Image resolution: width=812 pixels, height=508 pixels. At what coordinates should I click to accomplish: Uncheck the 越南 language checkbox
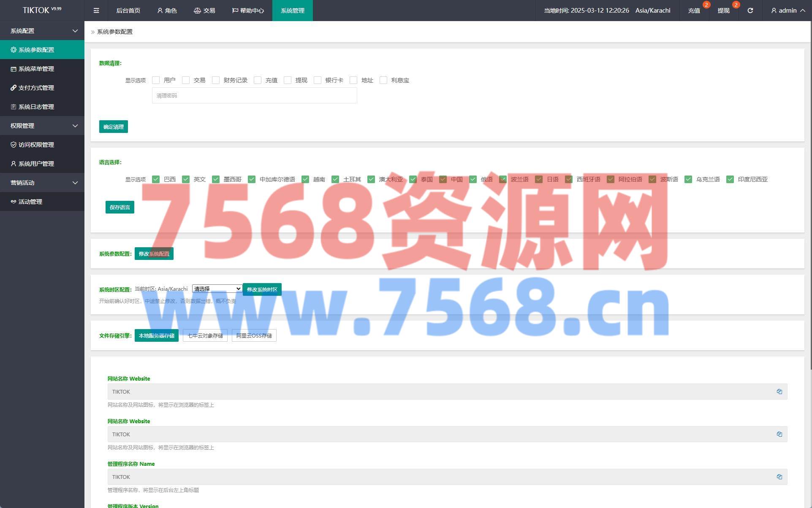[305, 179]
